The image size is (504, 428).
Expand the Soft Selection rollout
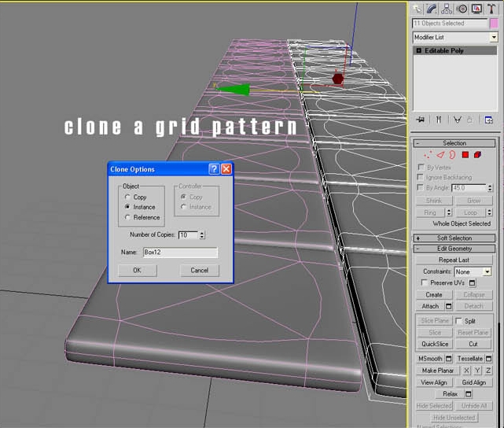tap(454, 238)
